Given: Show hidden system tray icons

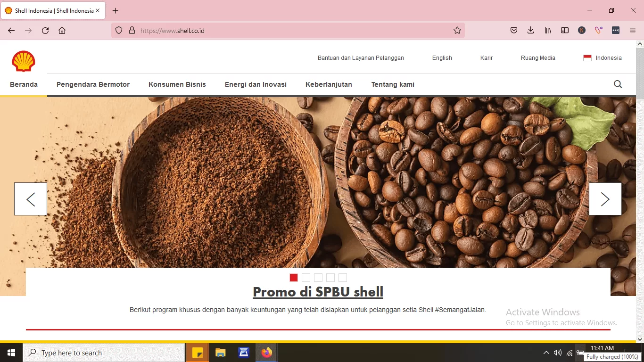Looking at the screenshot, I should point(546,353).
